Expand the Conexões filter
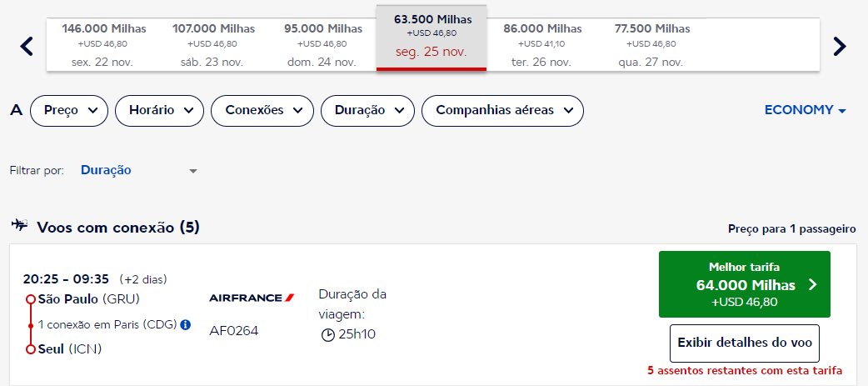Image resolution: width=868 pixels, height=386 pixels. pos(262,110)
